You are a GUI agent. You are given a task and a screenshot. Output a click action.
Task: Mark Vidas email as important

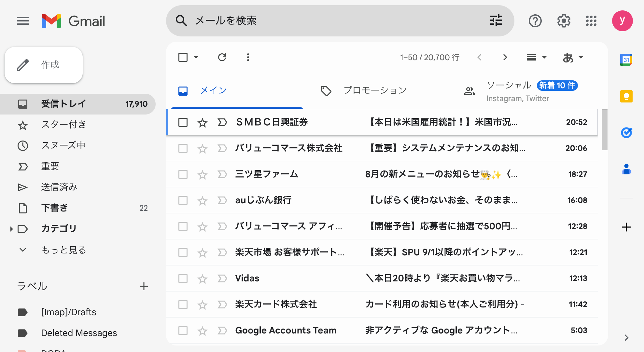coord(222,278)
